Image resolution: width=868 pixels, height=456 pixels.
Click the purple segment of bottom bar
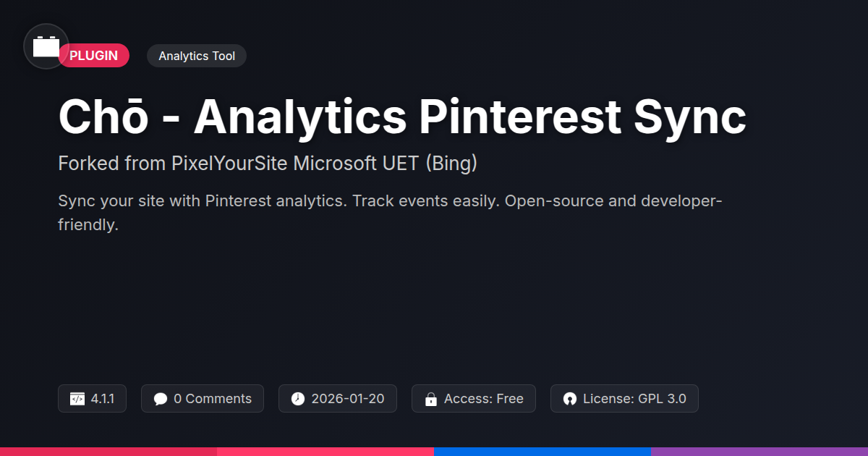[x=759, y=451]
